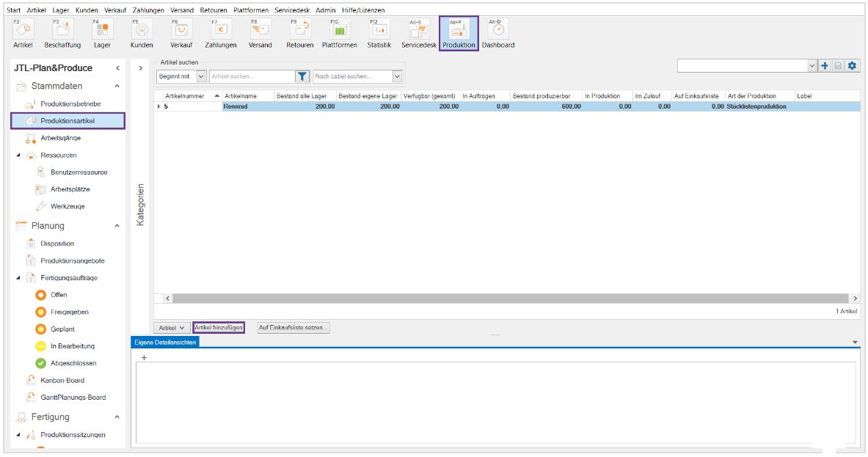Viewport: 868px width, 457px height.
Task: Click the save disk icon top right
Action: coord(838,66)
